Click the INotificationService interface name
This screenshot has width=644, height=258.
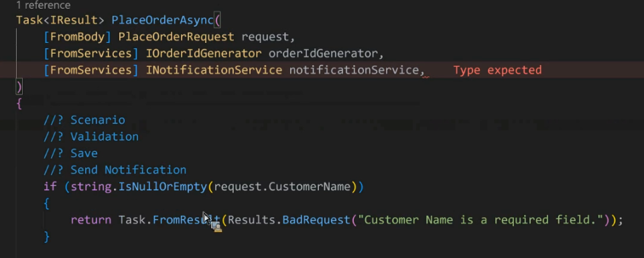click(214, 70)
